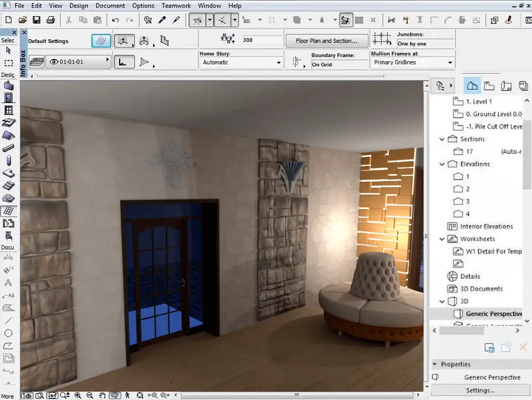Toggle the 01-01-01 layer visibility eye
The image size is (532, 400).
pos(54,62)
